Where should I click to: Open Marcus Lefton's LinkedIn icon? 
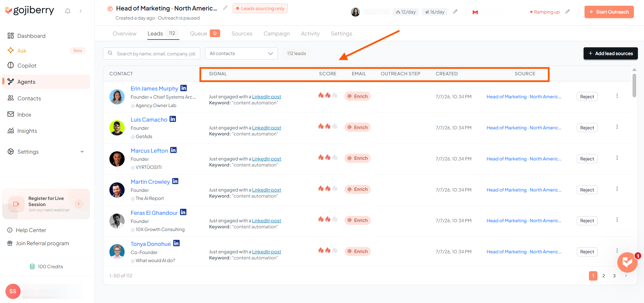(x=174, y=150)
